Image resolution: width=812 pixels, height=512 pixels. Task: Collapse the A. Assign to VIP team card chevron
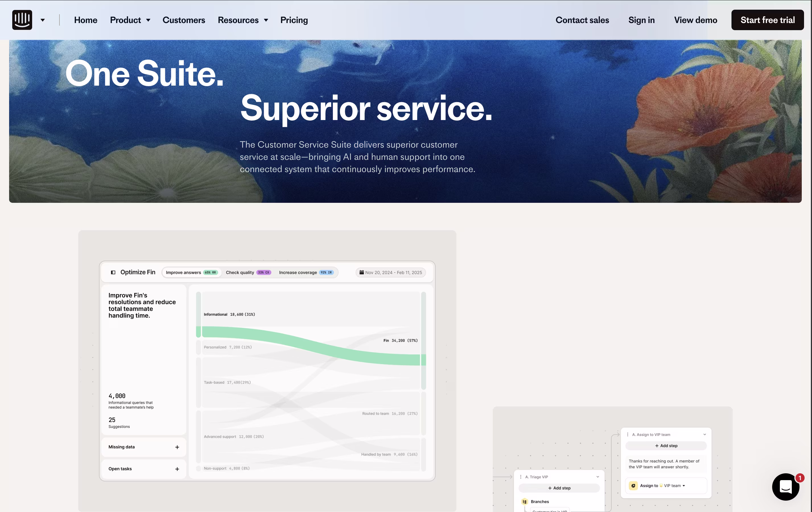pyautogui.click(x=704, y=434)
